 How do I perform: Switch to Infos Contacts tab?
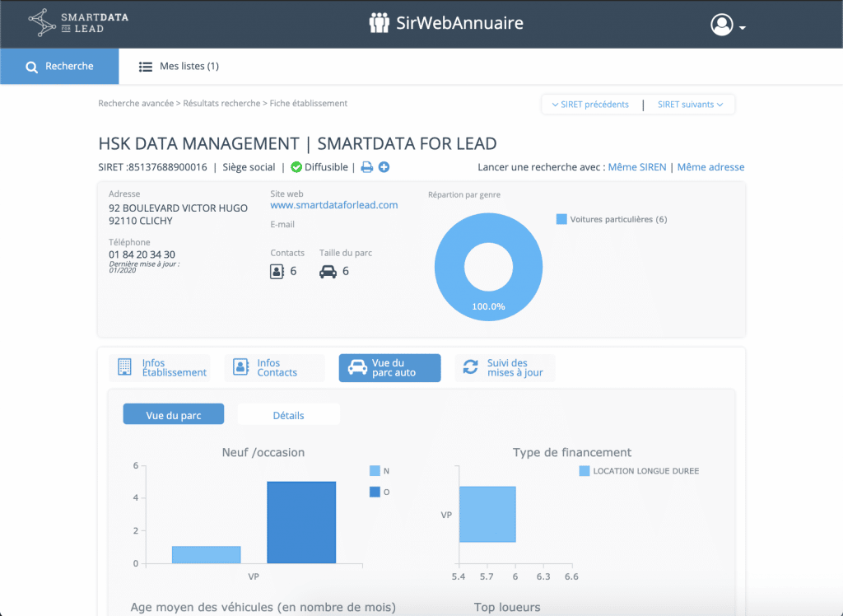[x=274, y=368]
